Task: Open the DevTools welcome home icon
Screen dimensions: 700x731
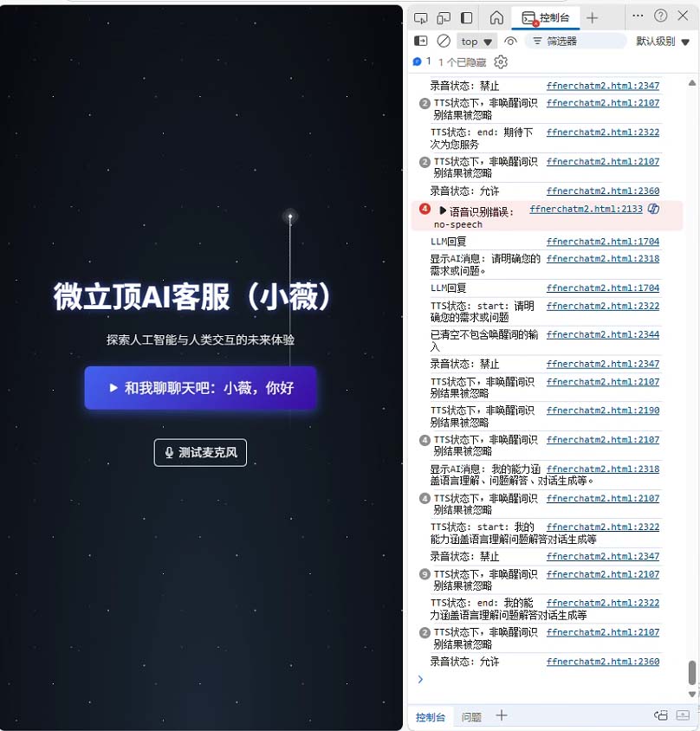Action: pyautogui.click(x=496, y=17)
